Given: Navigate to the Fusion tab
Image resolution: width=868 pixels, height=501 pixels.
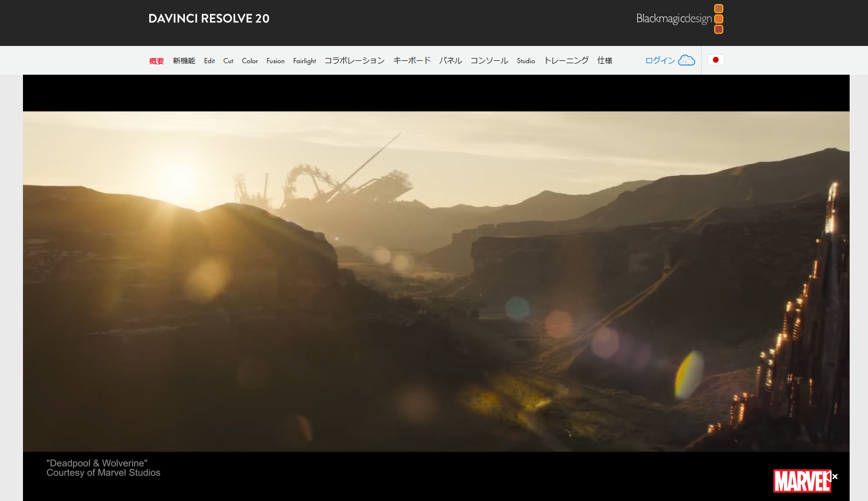Looking at the screenshot, I should 276,61.
